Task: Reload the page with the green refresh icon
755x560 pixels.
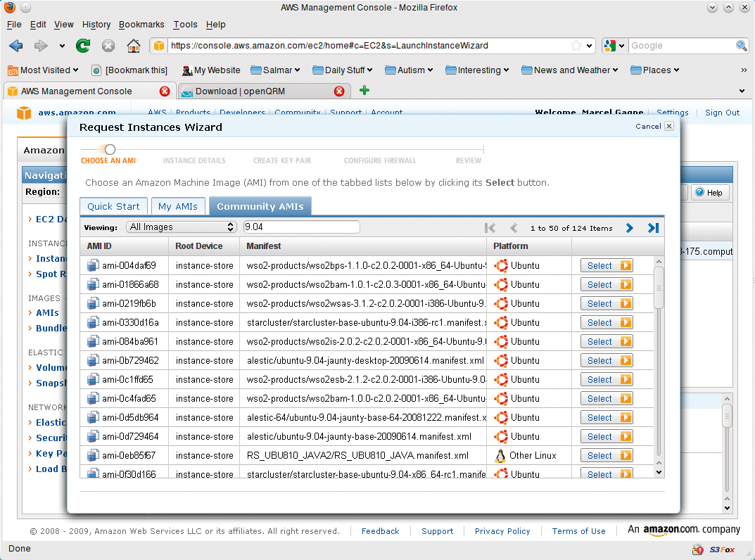Action: [83, 46]
